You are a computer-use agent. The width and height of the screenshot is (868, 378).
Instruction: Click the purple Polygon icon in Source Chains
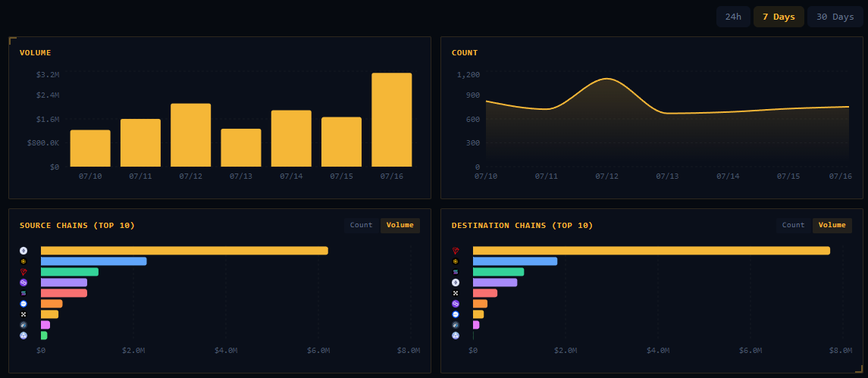(24, 283)
